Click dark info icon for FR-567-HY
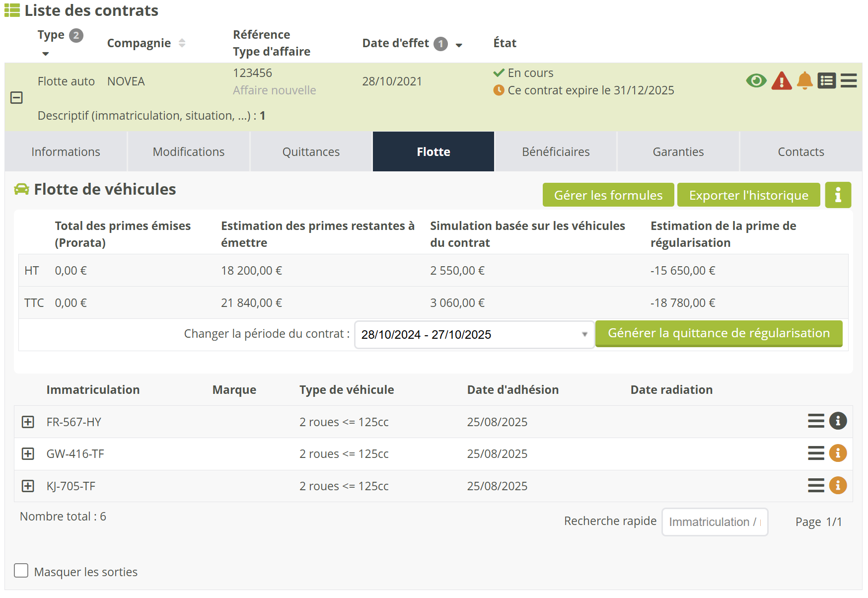The image size is (868, 598). [x=838, y=421]
